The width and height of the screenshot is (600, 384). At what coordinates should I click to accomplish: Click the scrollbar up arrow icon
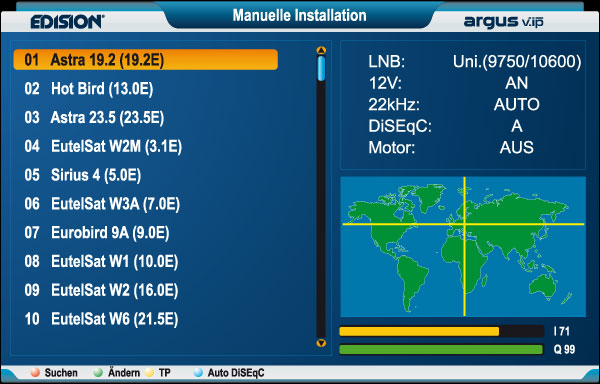pyautogui.click(x=321, y=50)
